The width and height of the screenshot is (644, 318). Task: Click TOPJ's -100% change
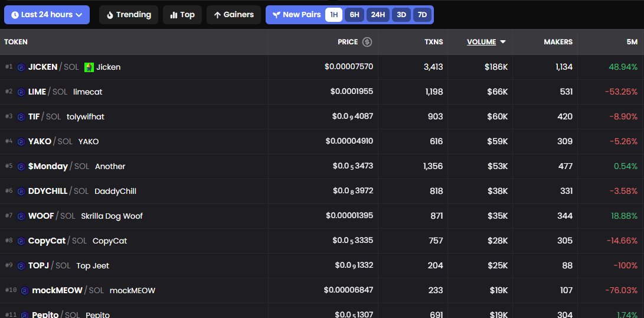point(626,266)
